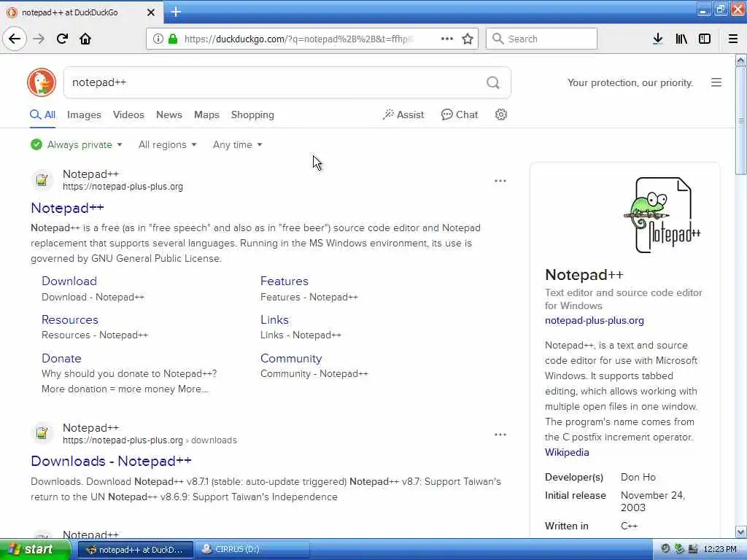Open the Notepad++ result title link

pos(67,208)
